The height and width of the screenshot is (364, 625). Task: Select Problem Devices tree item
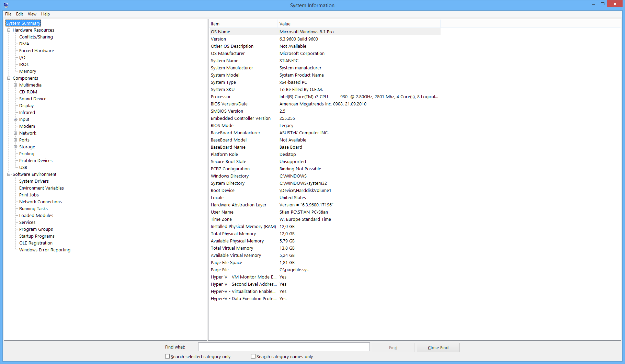click(36, 161)
